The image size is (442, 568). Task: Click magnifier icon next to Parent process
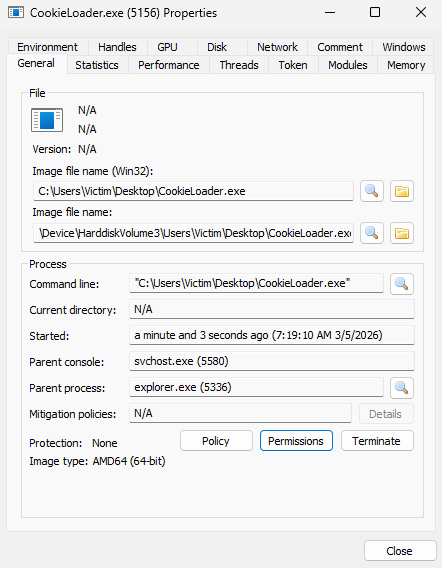(402, 388)
